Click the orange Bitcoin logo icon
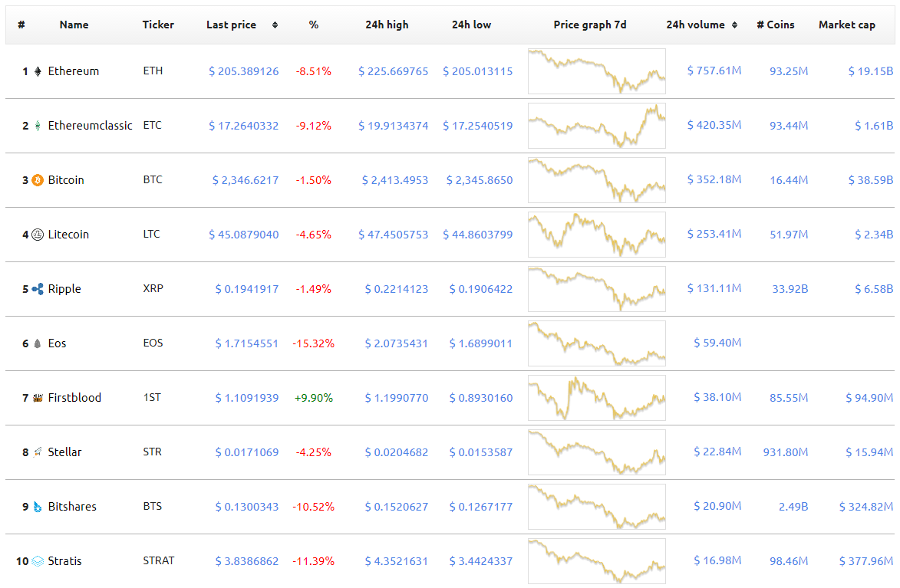The image size is (900, 588). [38, 180]
